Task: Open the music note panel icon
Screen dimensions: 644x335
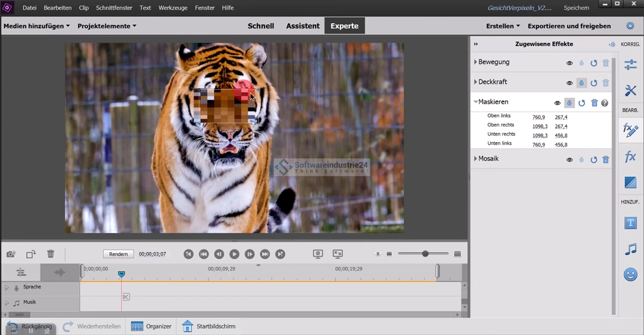Action: tap(630, 249)
